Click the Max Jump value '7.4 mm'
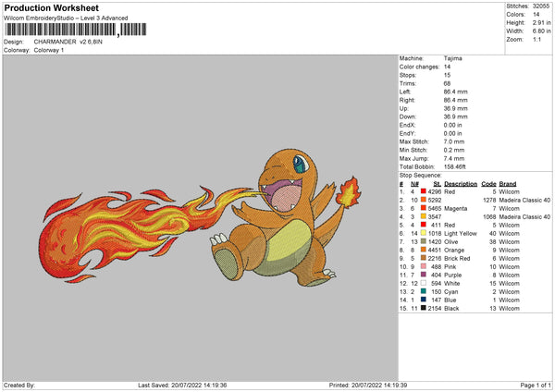The height and width of the screenshot is (392, 555). [454, 158]
